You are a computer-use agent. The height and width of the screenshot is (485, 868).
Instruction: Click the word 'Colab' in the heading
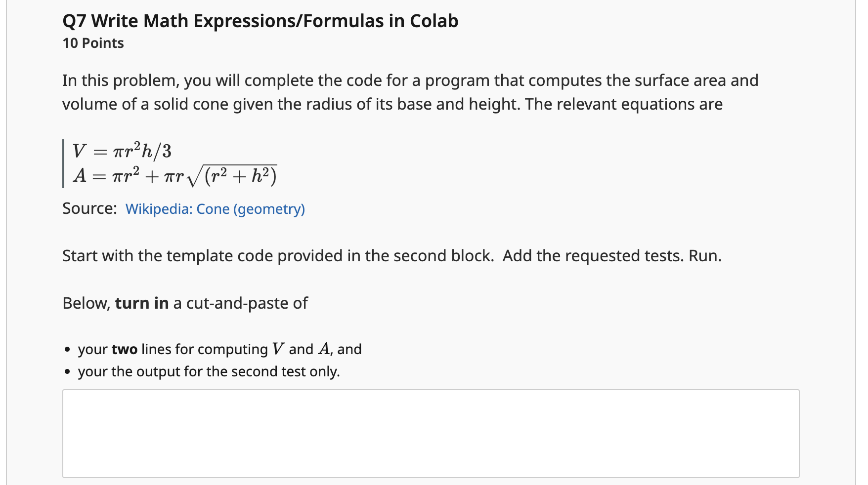coord(434,21)
